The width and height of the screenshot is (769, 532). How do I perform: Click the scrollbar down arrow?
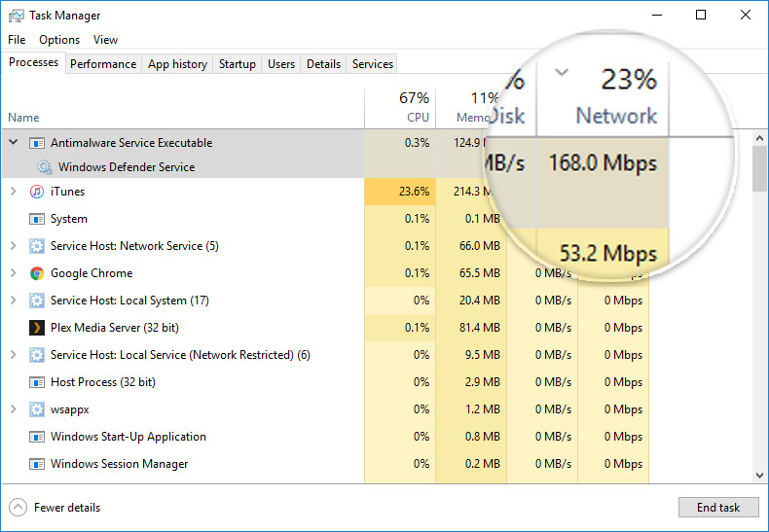point(759,476)
